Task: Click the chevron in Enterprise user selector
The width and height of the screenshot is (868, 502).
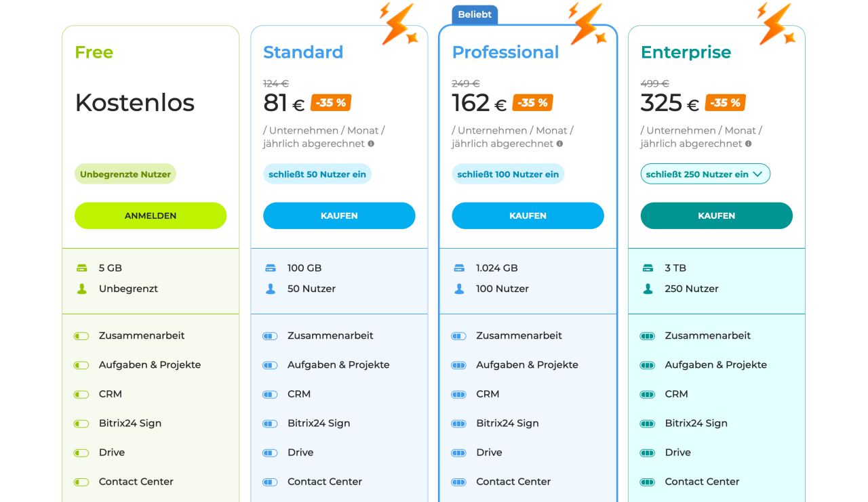Action: [757, 174]
